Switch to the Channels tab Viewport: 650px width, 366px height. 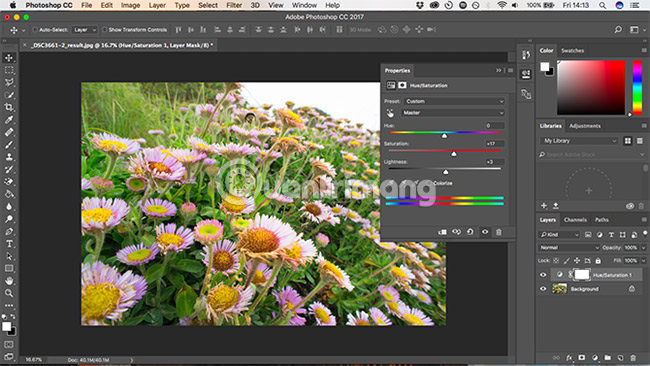coord(575,220)
